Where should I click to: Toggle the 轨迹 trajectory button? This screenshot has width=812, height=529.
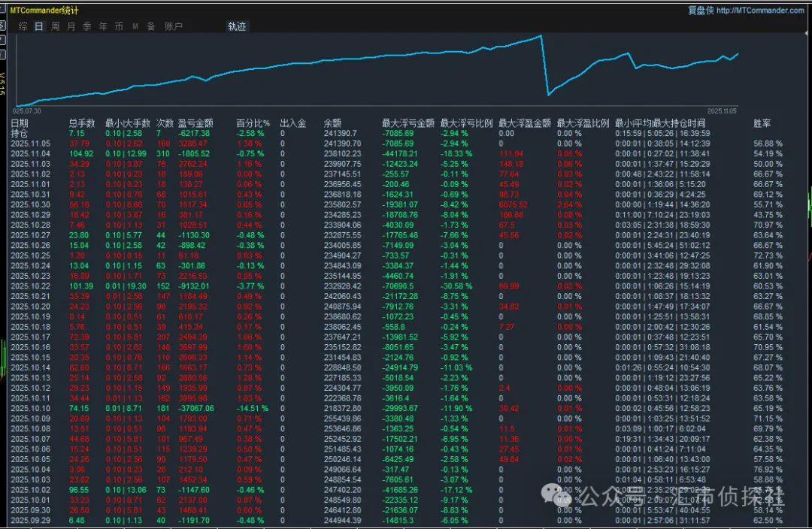coord(237,26)
